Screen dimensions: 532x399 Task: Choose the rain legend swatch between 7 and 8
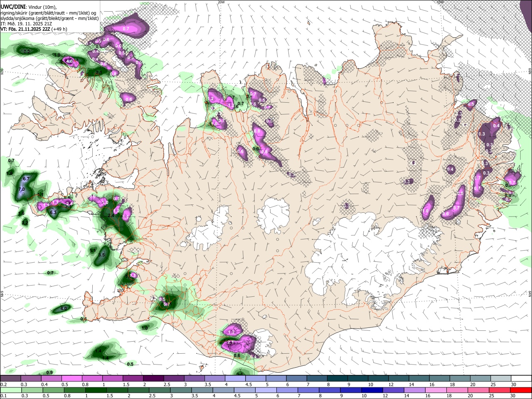pos(308,390)
